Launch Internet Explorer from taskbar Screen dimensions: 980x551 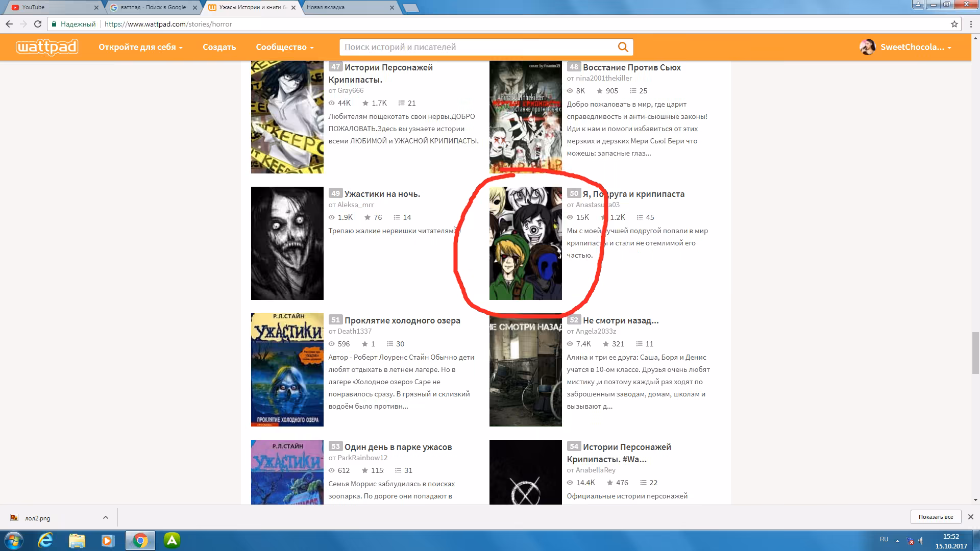tap(45, 540)
